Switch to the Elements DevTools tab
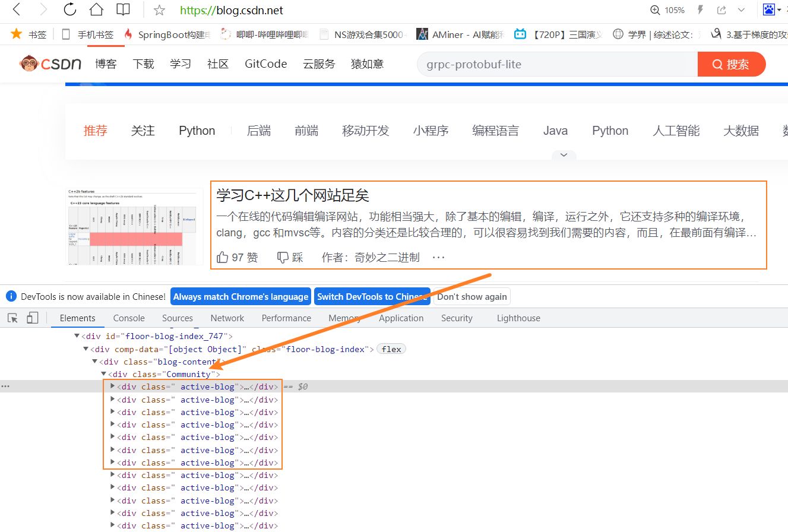Image resolution: width=788 pixels, height=532 pixels. [x=77, y=318]
